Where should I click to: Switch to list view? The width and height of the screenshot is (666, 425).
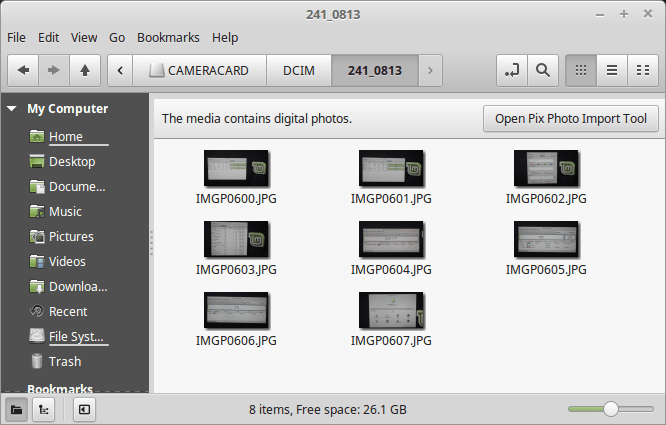[x=611, y=70]
